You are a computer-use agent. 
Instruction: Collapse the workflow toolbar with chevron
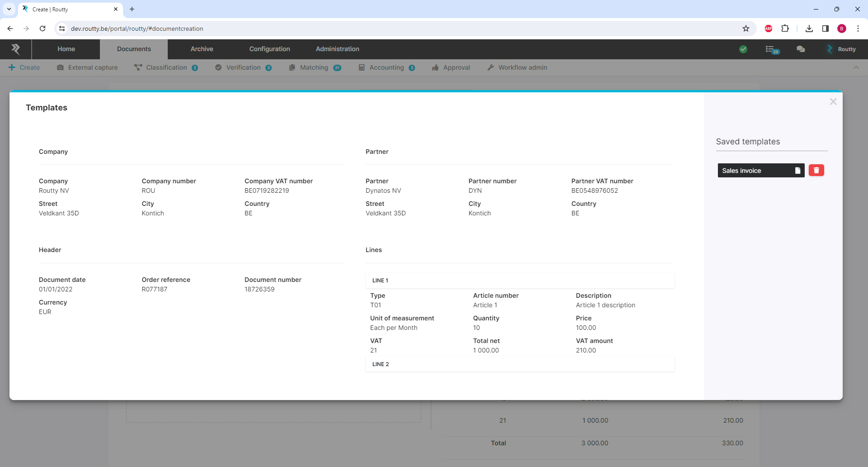[856, 67]
